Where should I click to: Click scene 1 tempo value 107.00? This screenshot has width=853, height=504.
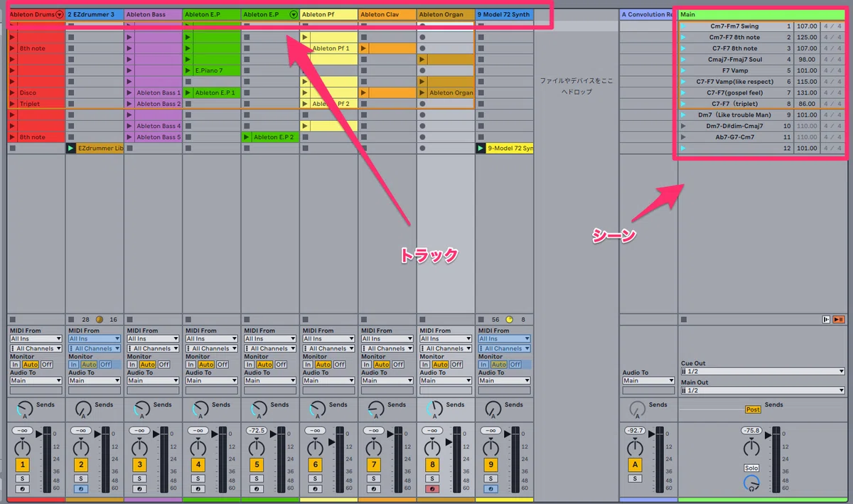805,26
